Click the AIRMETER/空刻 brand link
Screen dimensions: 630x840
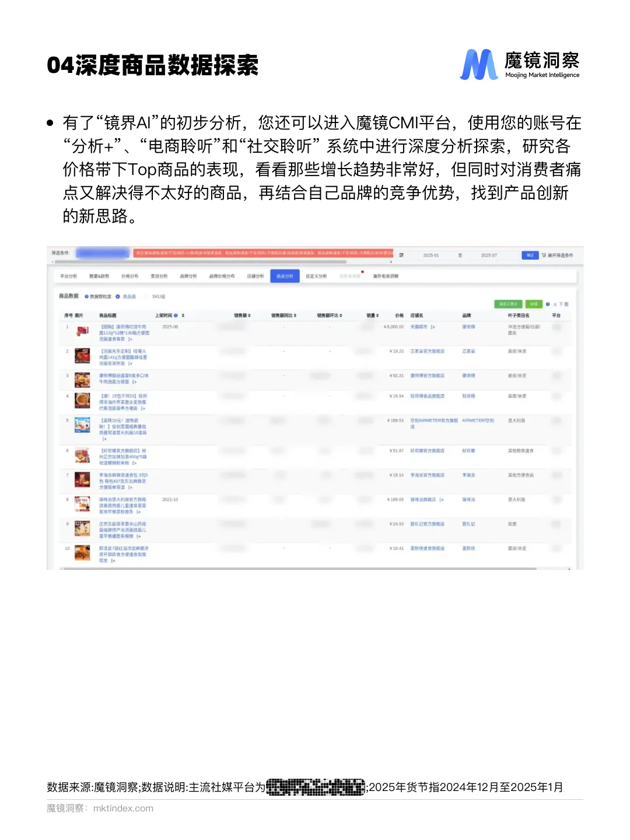coord(478,421)
